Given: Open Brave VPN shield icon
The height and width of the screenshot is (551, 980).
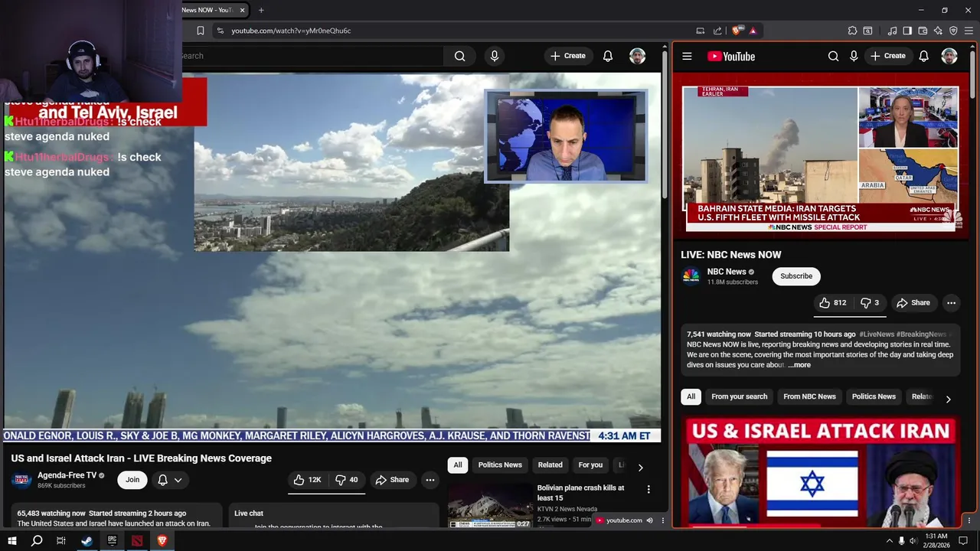Looking at the screenshot, I should (953, 31).
